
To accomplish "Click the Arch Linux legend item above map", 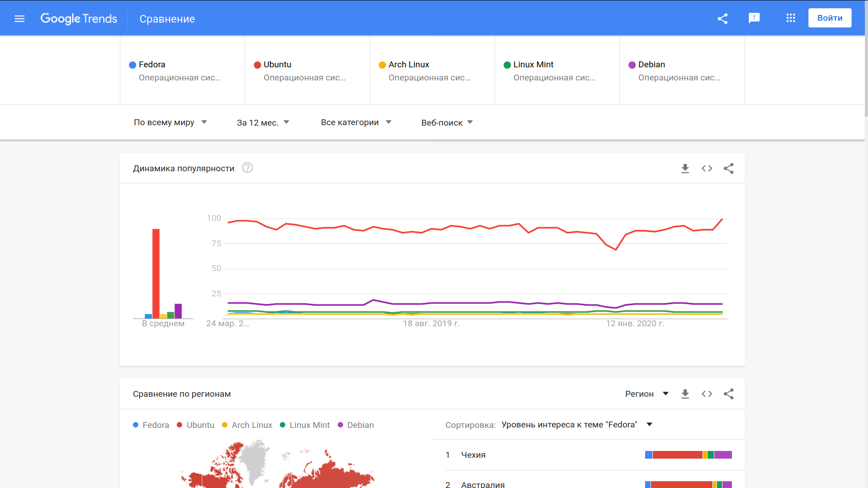I will click(247, 425).
